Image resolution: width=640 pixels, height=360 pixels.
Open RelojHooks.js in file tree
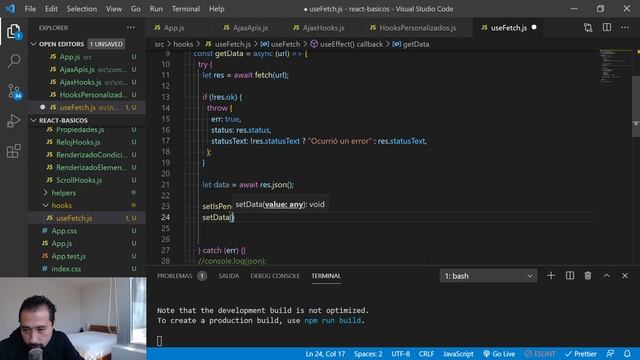pyautogui.click(x=87, y=142)
